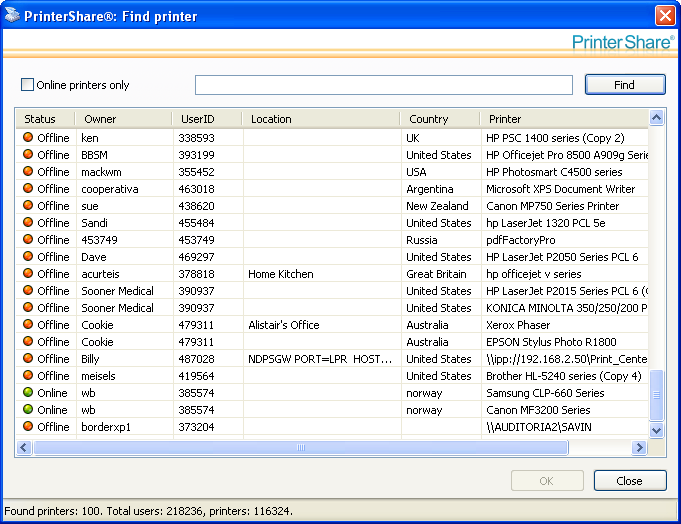Select the Brother HL-5240 series printer
Viewport: 681px width, 524px height.
click(x=564, y=376)
